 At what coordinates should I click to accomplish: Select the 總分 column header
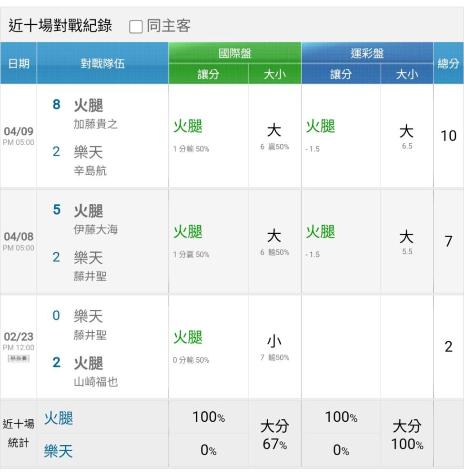pyautogui.click(x=448, y=63)
